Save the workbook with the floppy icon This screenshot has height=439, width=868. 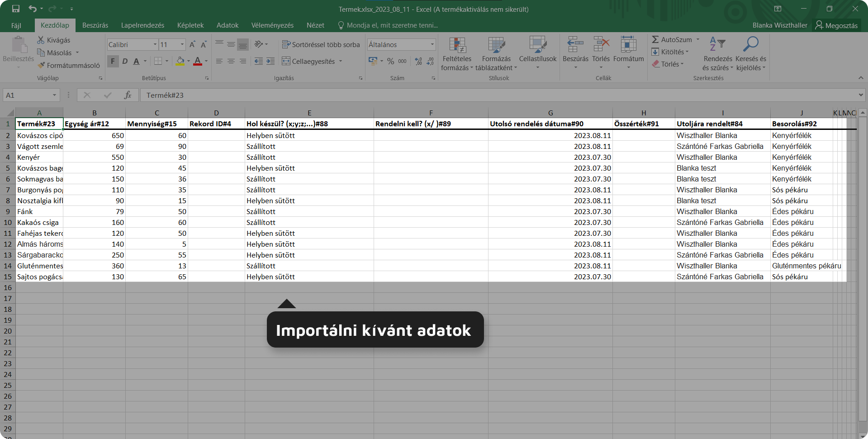pos(16,9)
